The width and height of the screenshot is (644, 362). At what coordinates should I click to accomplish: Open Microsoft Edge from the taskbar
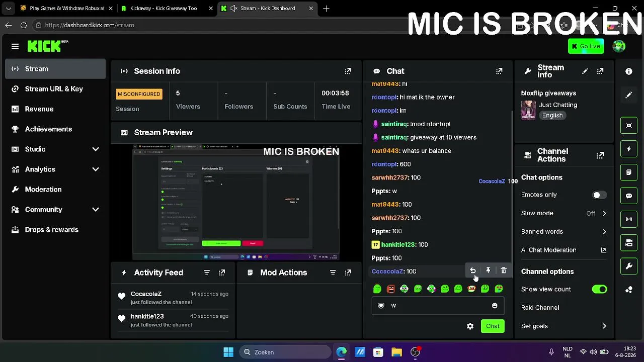point(341,352)
